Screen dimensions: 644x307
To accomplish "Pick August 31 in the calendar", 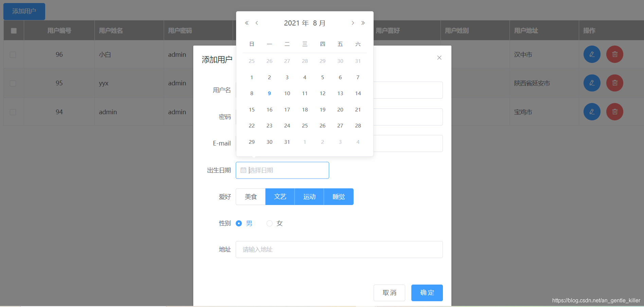I will coord(287,142).
